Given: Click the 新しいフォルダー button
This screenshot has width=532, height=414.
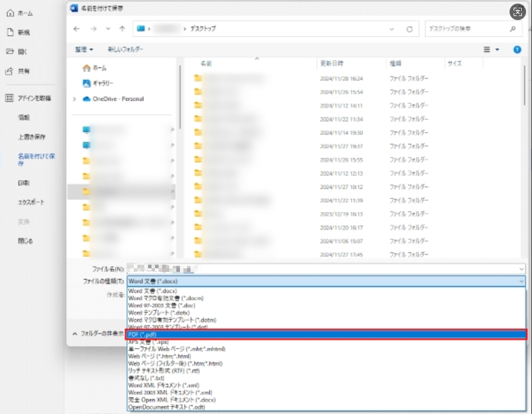Looking at the screenshot, I should (125, 50).
